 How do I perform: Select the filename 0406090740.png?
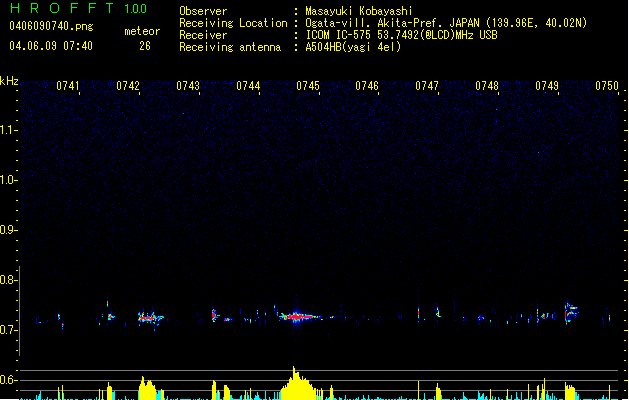click(51, 26)
